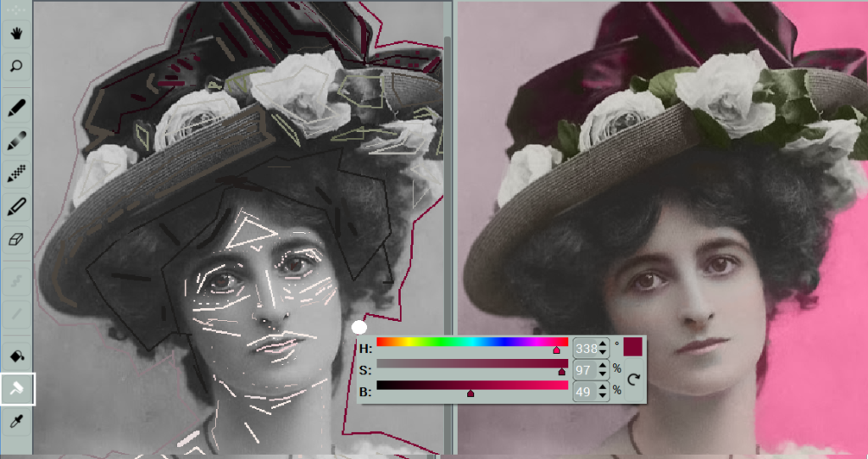Click the Hue rainbow slider bar
Viewport: 868px width, 459px height.
pos(472,342)
